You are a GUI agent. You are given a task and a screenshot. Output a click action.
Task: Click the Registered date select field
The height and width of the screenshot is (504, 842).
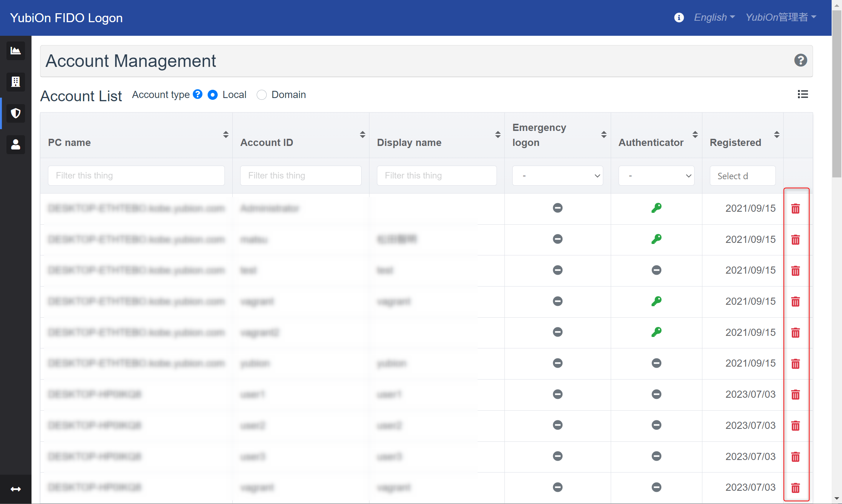pos(742,176)
